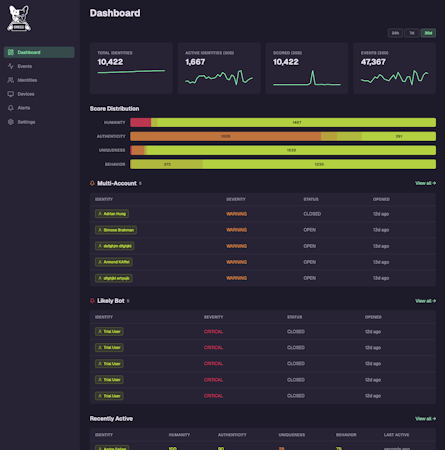
Task: Open Settings via the gear icon
Action: (x=11, y=122)
